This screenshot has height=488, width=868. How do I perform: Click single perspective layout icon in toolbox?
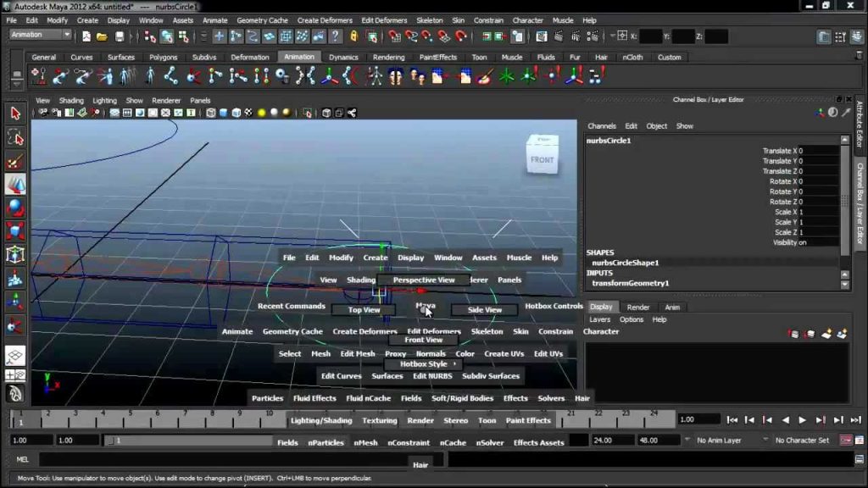[x=15, y=355]
